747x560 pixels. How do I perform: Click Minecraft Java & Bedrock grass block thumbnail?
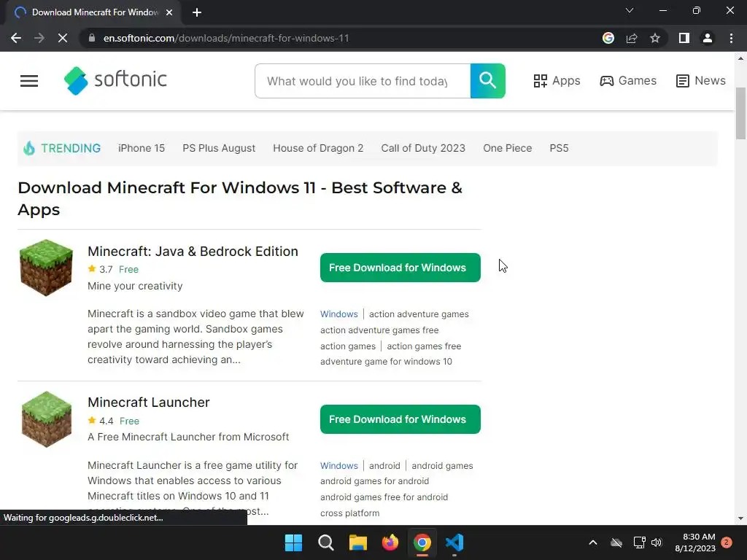click(46, 268)
